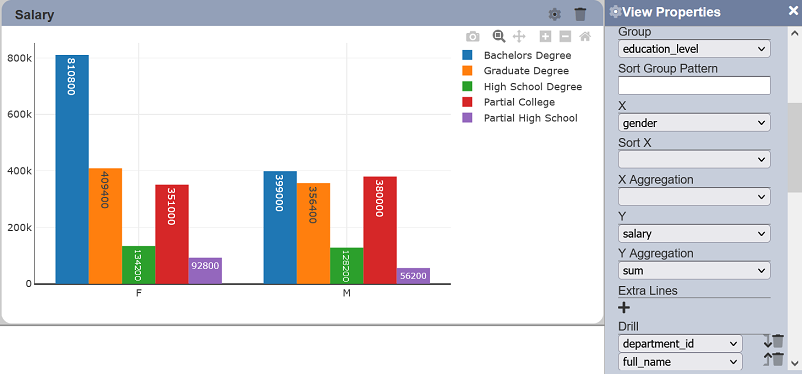Move full_name drill level up
Image resolution: width=802 pixels, height=374 pixels.
click(x=767, y=359)
